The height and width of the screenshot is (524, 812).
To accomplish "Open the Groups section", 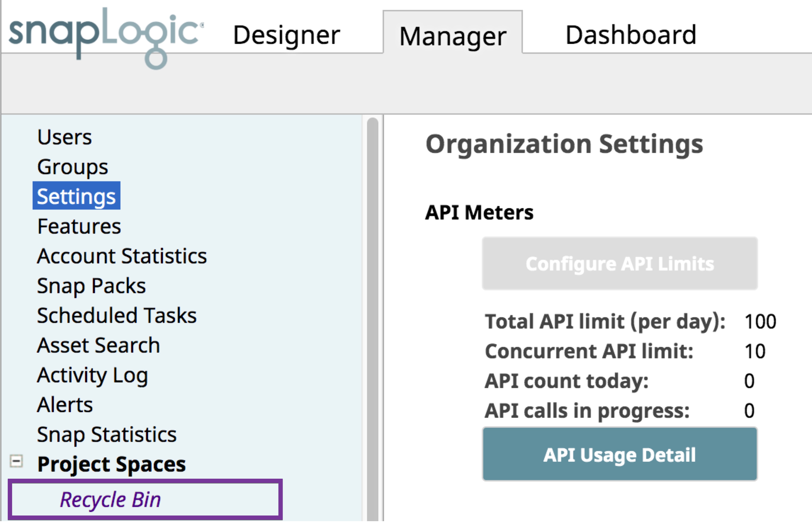I will pos(72,167).
